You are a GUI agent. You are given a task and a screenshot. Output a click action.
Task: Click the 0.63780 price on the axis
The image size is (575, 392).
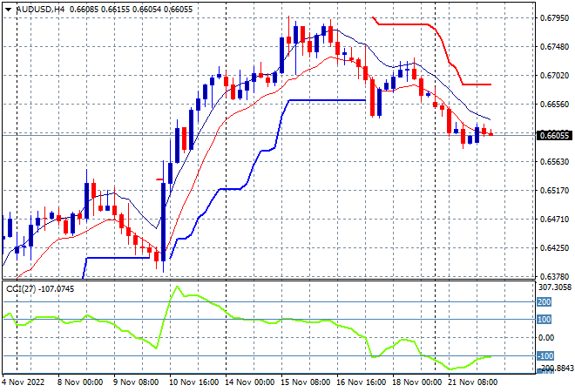555,276
